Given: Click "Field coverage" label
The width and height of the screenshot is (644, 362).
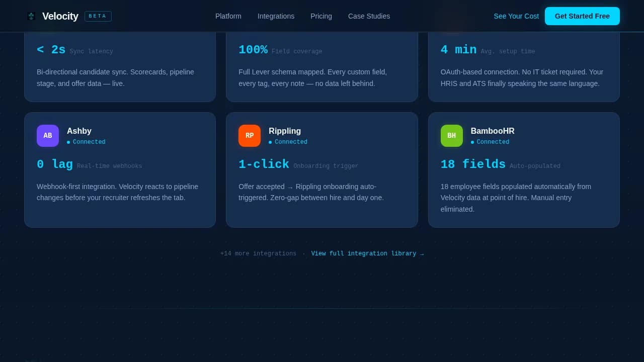Looking at the screenshot, I should click(x=297, y=52).
